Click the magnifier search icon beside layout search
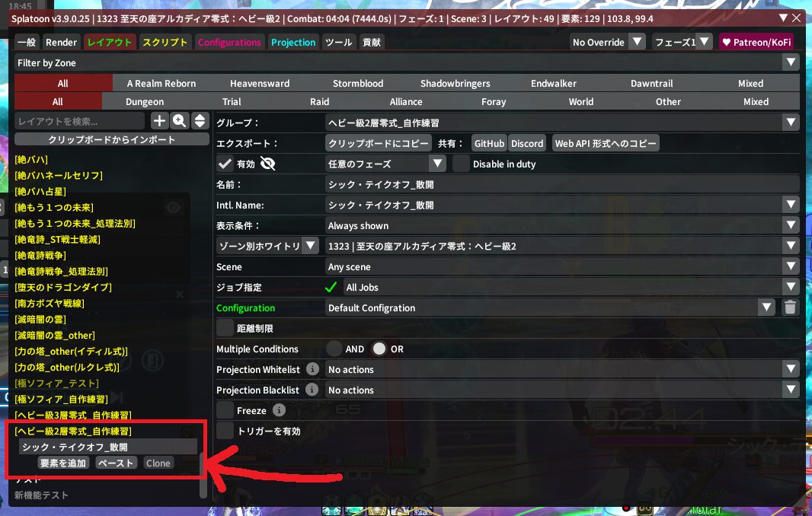This screenshot has height=516, width=812. [x=180, y=121]
